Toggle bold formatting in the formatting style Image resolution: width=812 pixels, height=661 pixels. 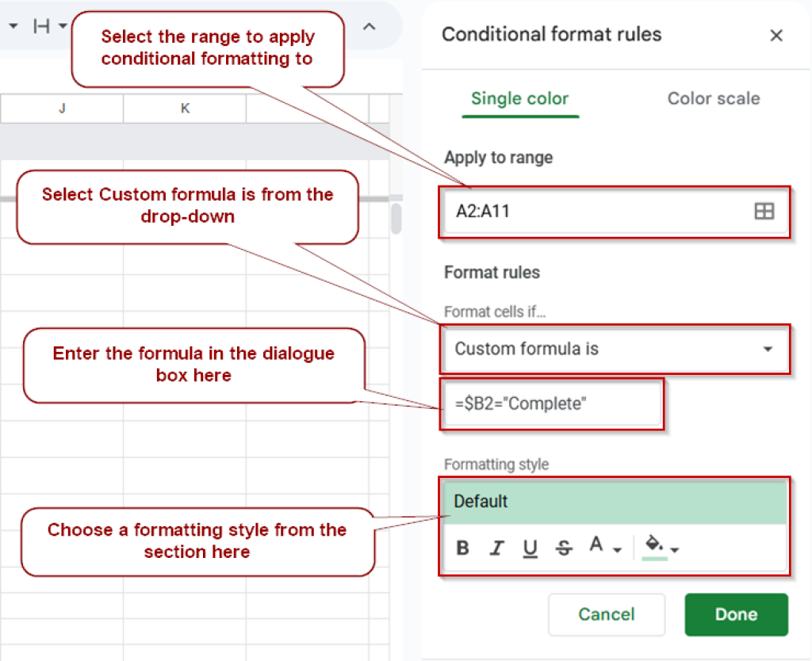462,547
